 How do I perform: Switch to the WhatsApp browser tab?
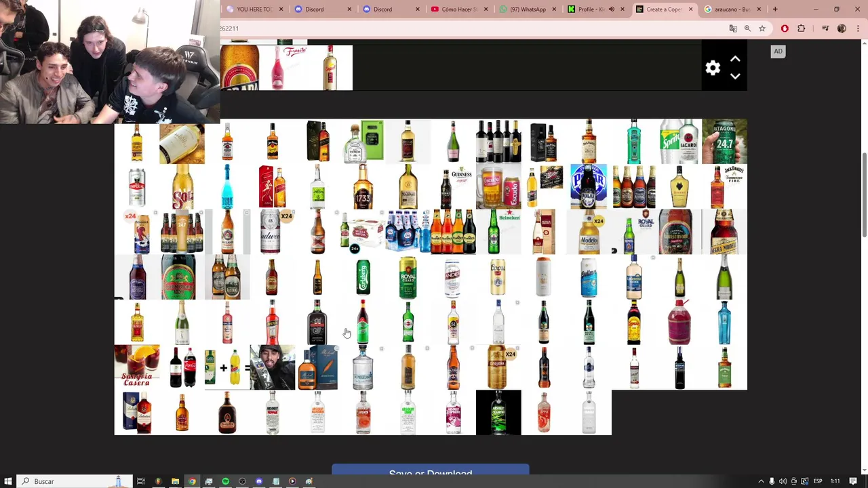[x=527, y=9]
